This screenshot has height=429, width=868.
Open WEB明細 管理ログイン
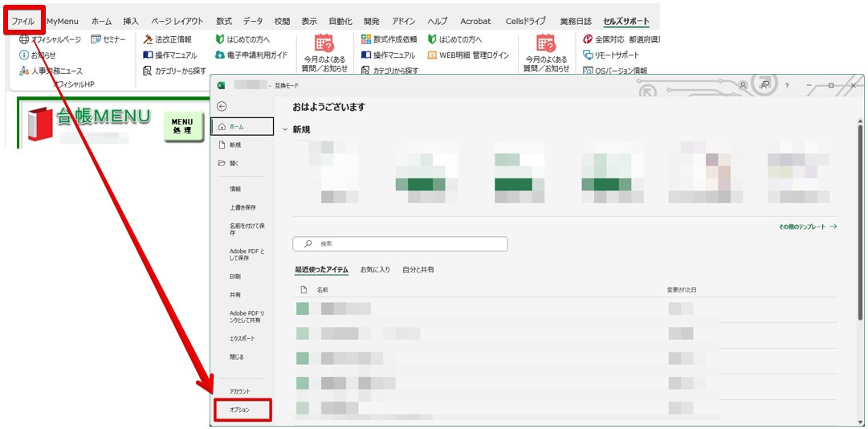click(x=468, y=55)
